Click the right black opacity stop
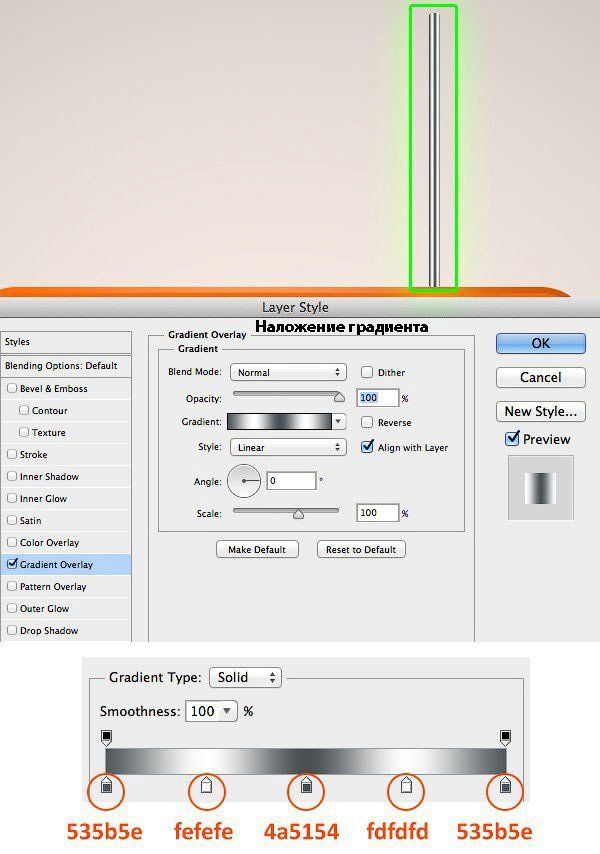600x854 pixels. click(x=505, y=738)
